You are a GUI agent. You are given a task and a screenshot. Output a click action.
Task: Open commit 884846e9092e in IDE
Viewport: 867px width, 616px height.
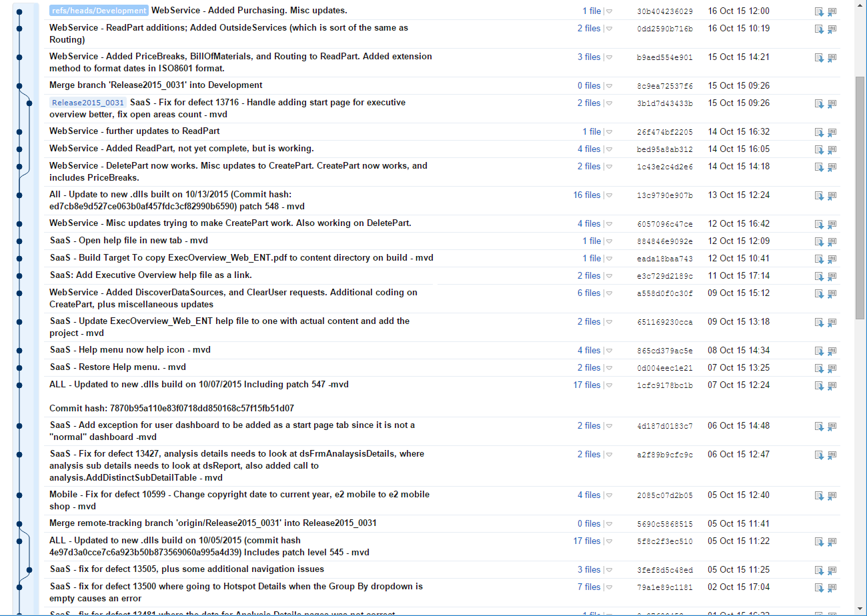click(832, 242)
